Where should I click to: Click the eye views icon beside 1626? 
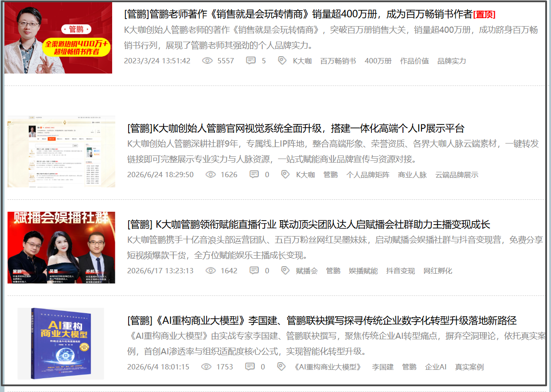pyautogui.click(x=211, y=175)
